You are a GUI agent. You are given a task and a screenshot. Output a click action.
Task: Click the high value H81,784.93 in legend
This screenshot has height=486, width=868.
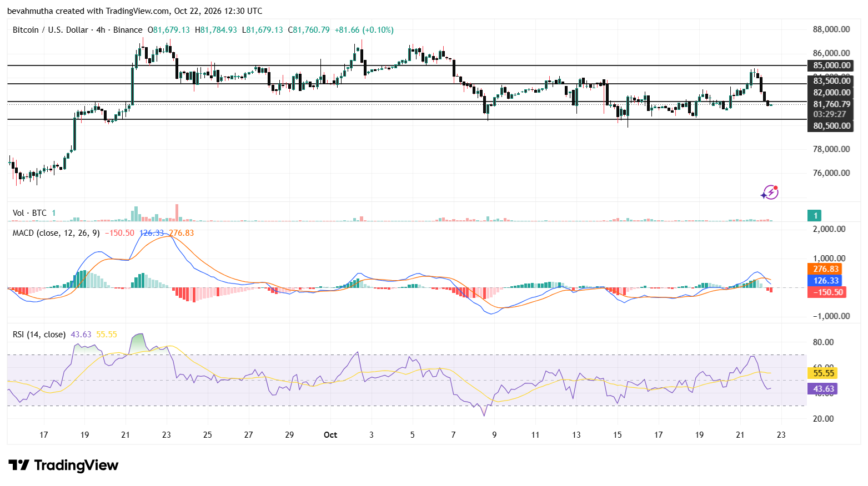215,30
